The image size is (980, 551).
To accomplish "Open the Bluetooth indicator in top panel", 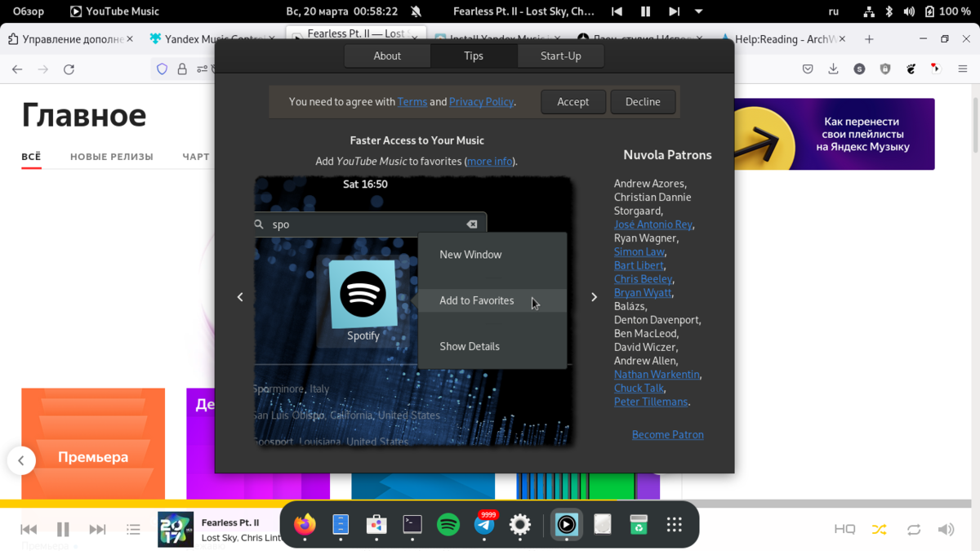I will pyautogui.click(x=889, y=11).
